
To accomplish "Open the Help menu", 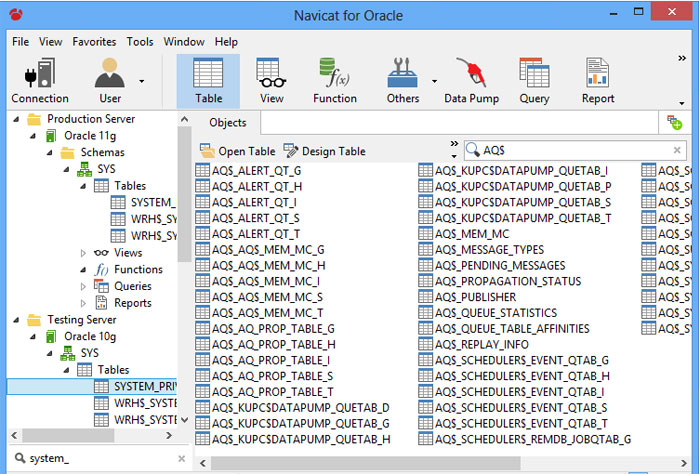I will (226, 42).
